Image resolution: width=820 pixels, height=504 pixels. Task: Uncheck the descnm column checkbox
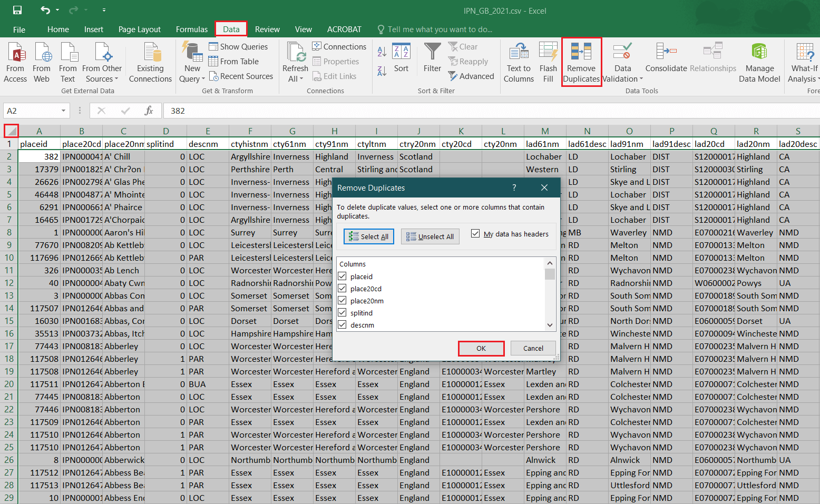342,324
